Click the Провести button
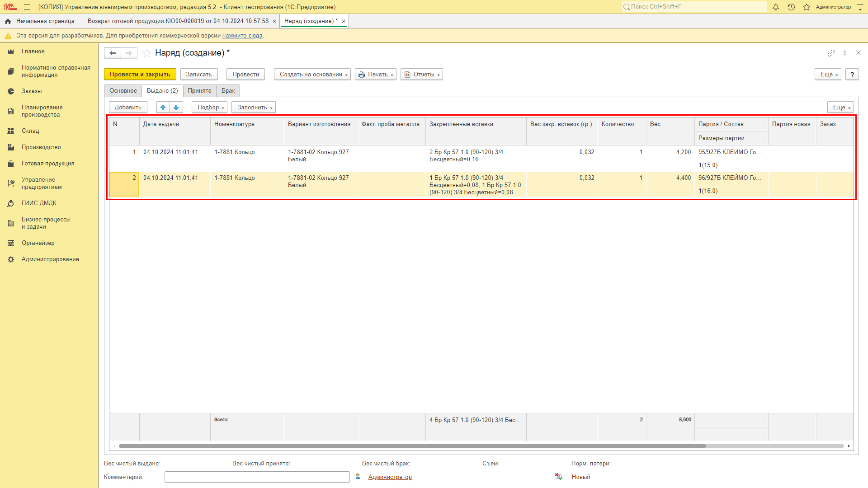Screen dimensions: 868x488 coord(246,75)
